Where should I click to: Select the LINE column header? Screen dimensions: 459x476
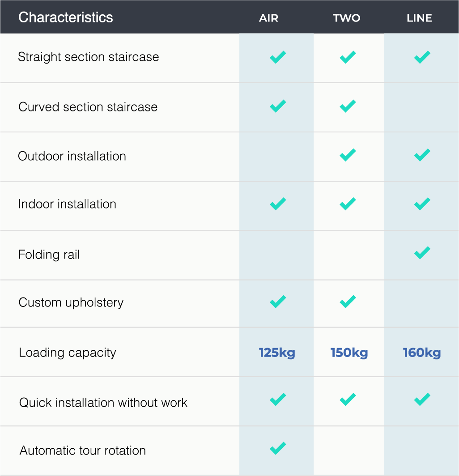point(419,18)
